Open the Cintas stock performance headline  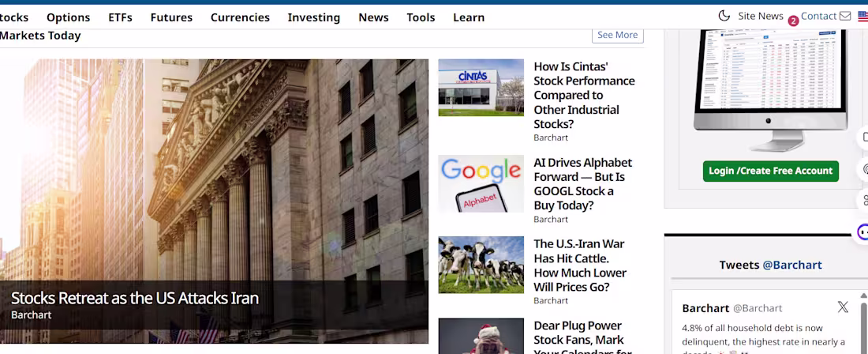point(584,95)
